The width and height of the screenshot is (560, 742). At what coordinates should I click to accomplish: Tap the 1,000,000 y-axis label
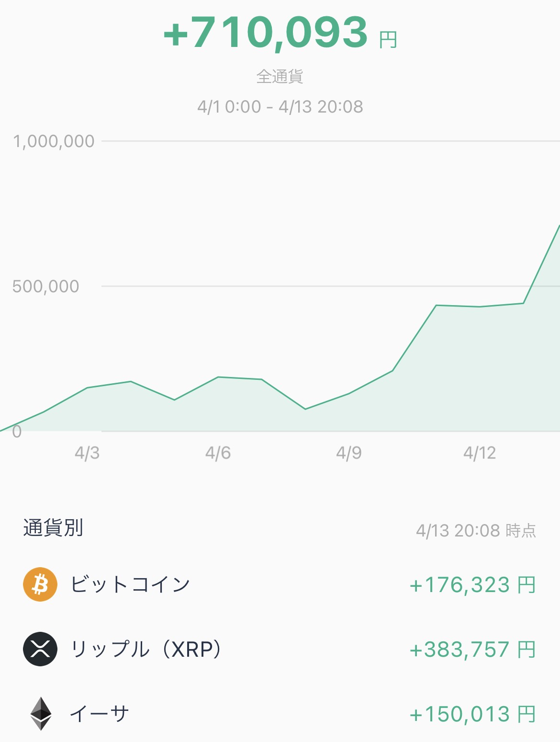[54, 141]
